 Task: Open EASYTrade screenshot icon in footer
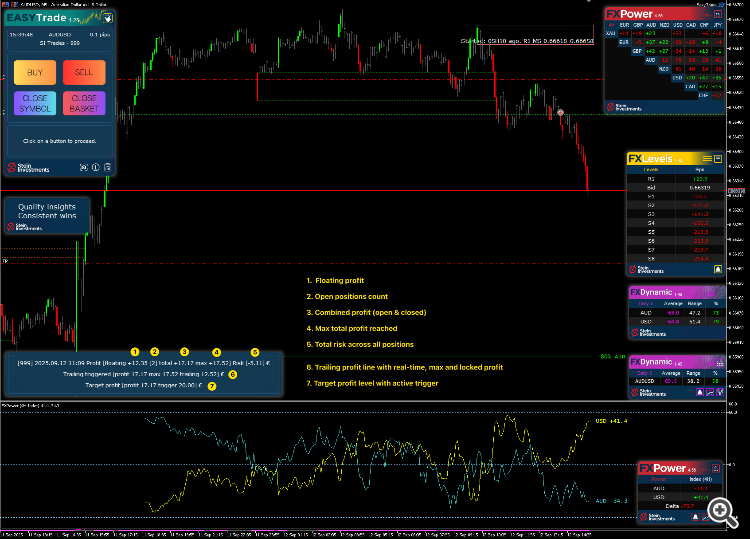tap(84, 167)
